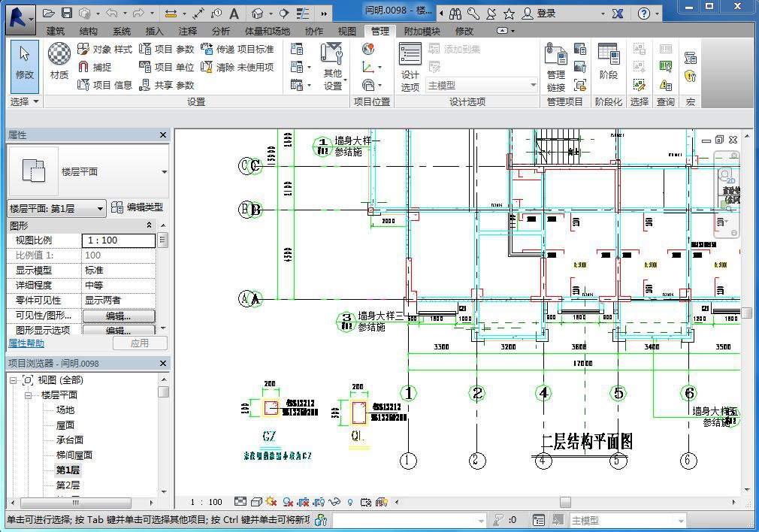759x532 pixels.
Task: Open 项目单位 (Project Units)
Action: click(167, 67)
